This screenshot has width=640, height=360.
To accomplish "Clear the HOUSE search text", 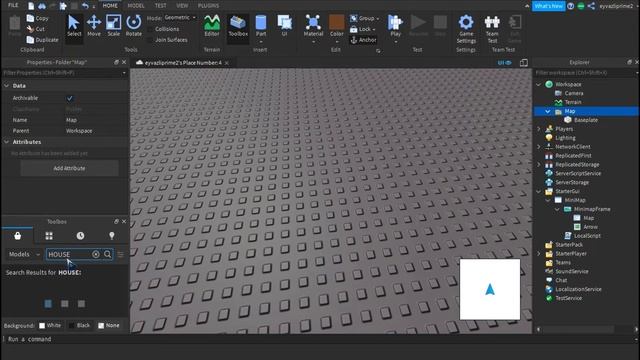I will click(x=96, y=254).
